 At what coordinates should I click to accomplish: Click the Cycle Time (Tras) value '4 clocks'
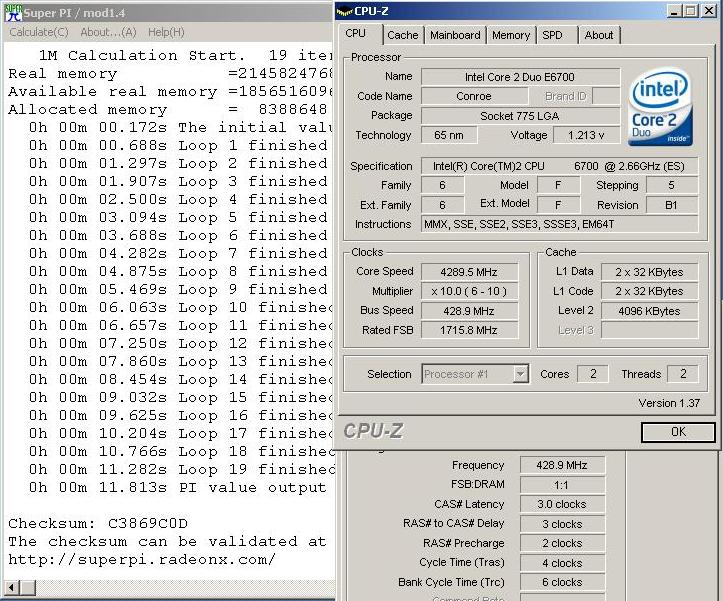562,563
